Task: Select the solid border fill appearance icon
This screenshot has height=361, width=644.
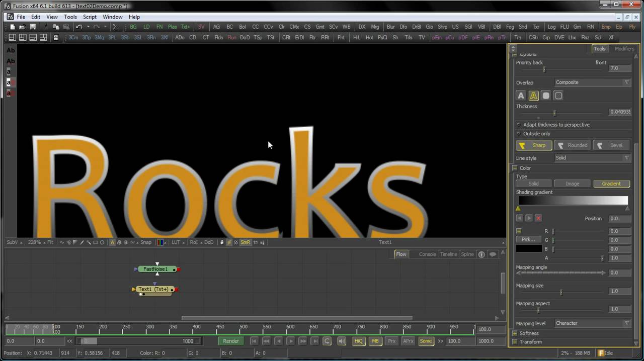Action: 546,96
